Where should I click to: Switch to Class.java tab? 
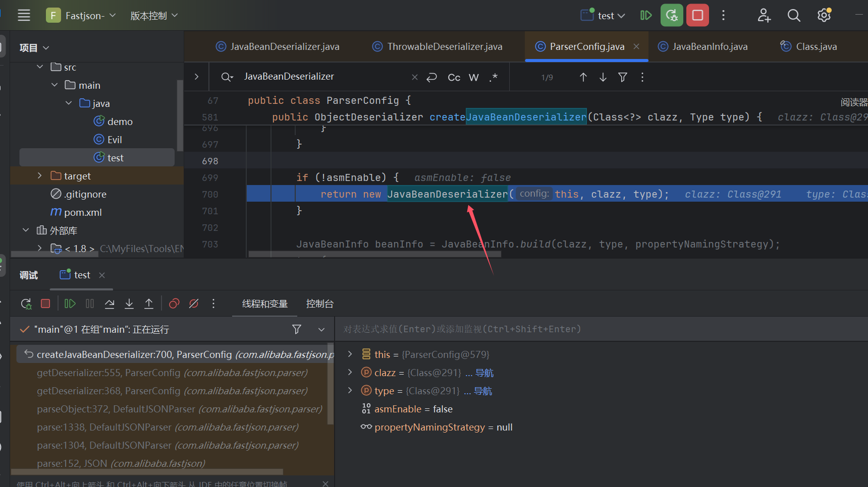(809, 46)
